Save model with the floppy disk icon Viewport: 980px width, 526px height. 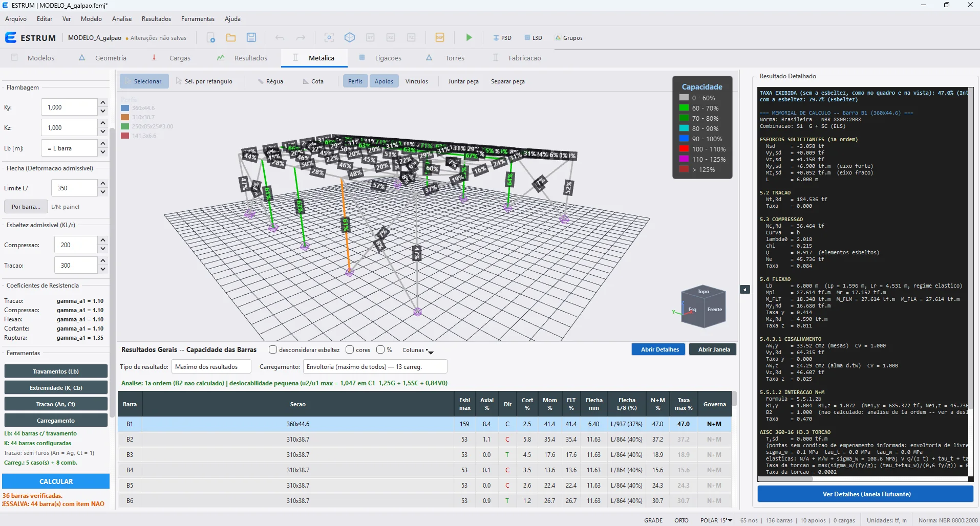(x=251, y=38)
